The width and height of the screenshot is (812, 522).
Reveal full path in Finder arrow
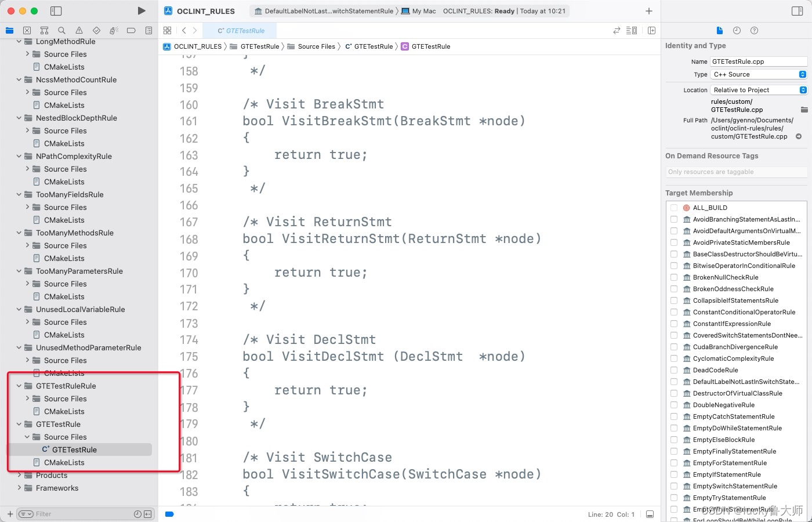pyautogui.click(x=799, y=136)
